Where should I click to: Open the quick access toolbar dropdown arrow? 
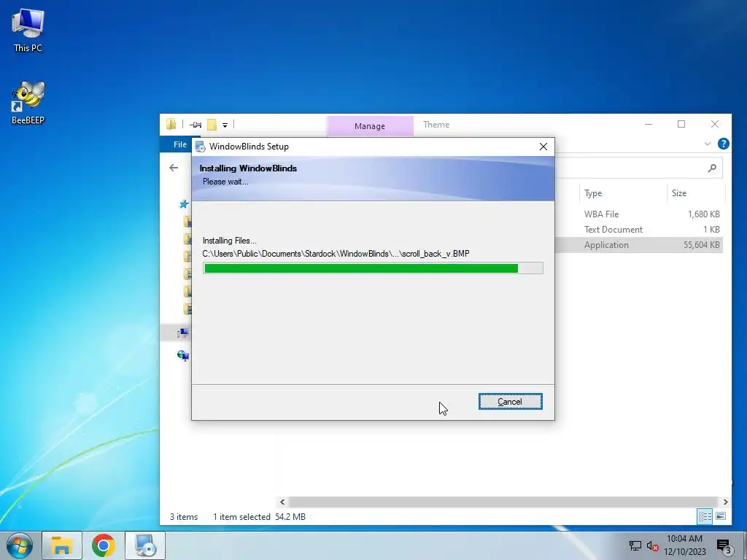click(x=225, y=125)
